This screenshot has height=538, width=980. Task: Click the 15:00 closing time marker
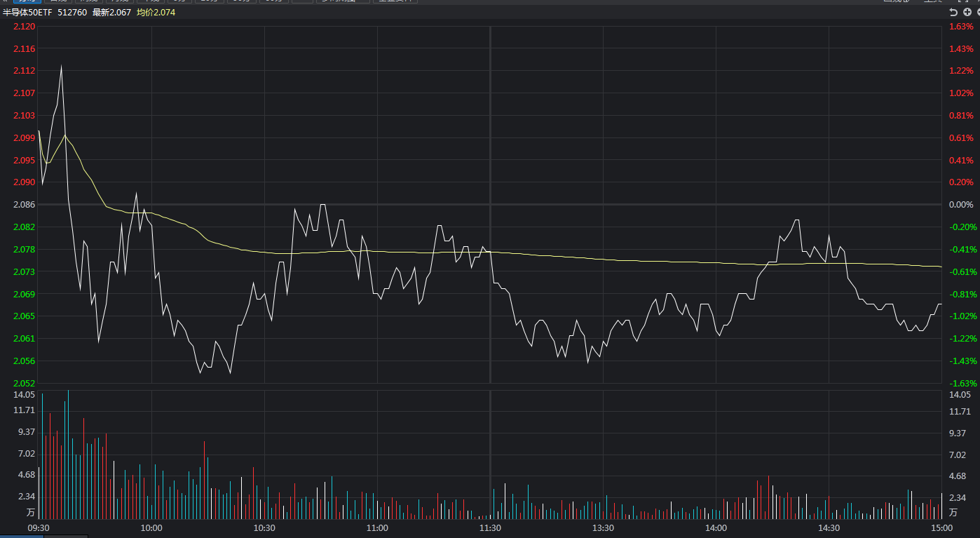[941, 527]
